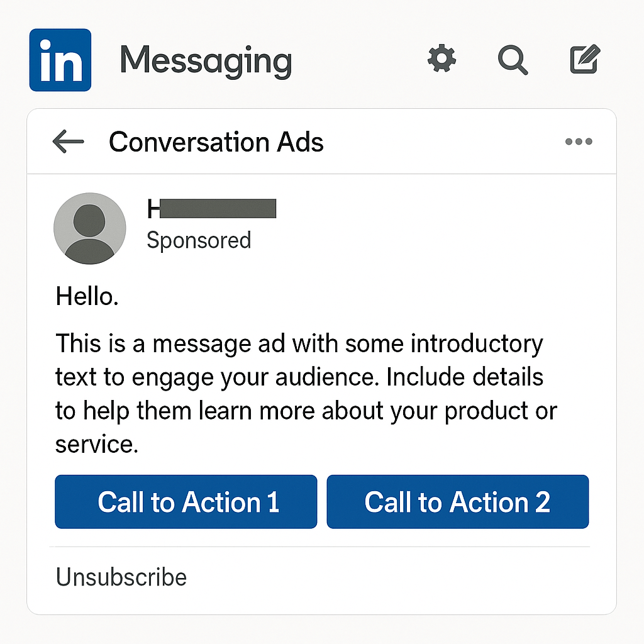This screenshot has height=644, width=644.
Task: Open the message search magnifier
Action: pos(513,60)
